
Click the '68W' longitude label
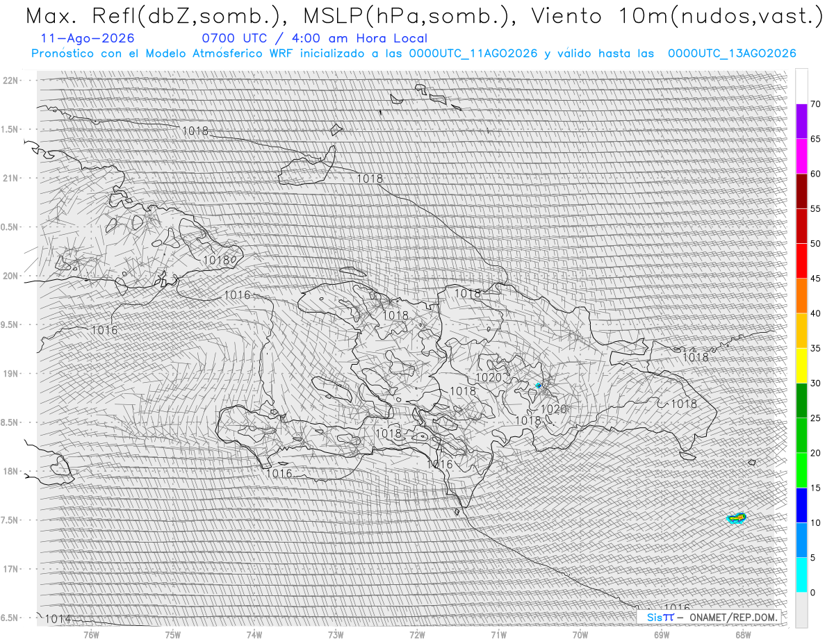tap(743, 635)
